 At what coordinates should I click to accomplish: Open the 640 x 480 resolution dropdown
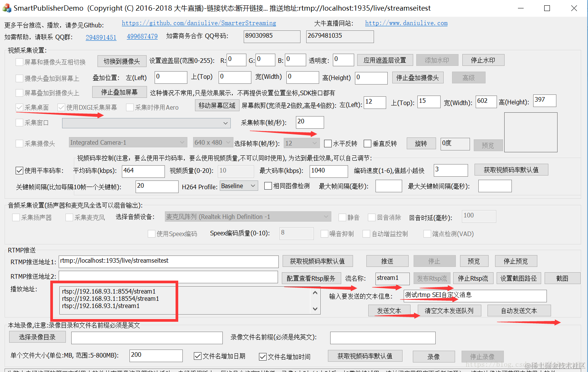213,142
